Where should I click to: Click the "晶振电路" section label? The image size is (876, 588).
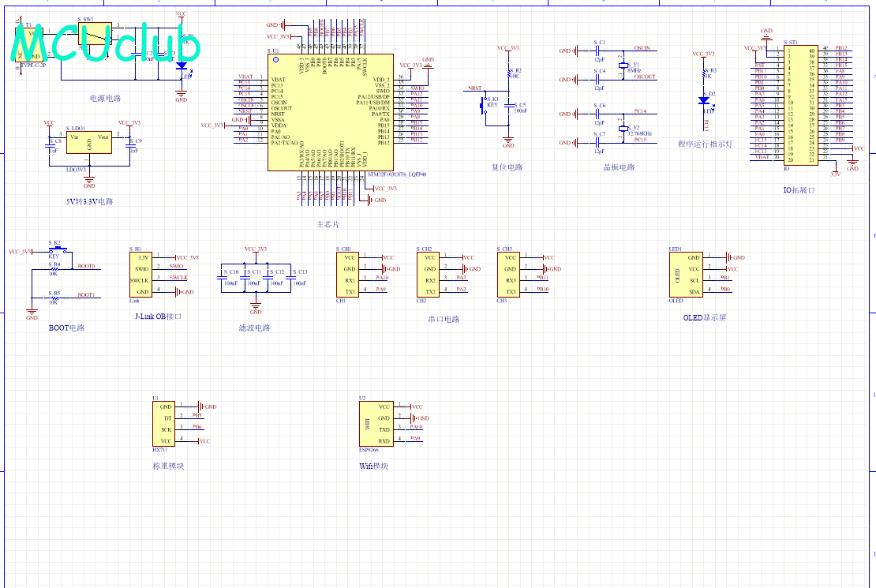(619, 167)
